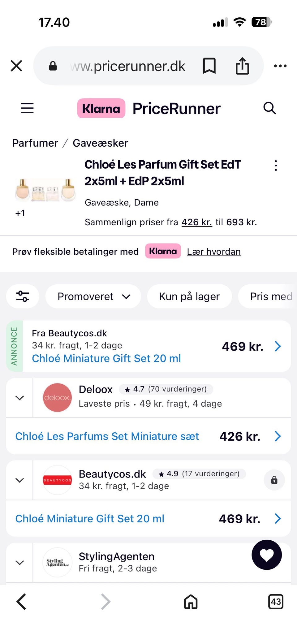Toggle the 'Kun på lager' filter

(x=189, y=296)
